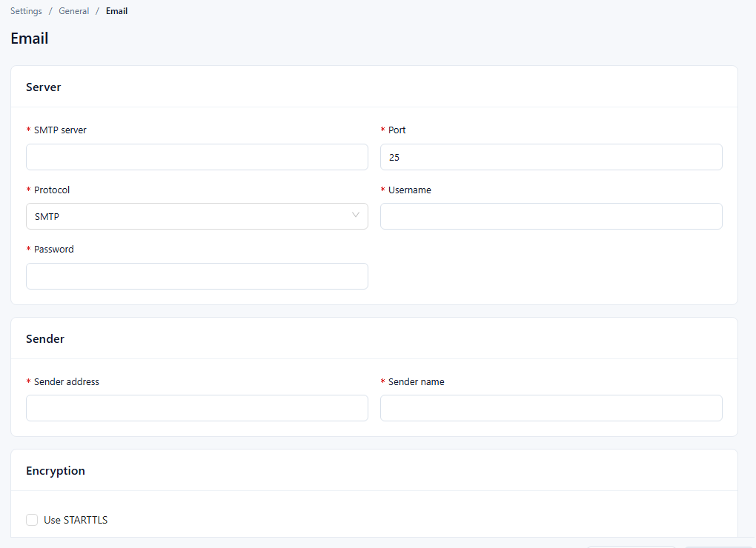Click the Use STARTTLS label text
Screen dimensions: 756x548
point(76,520)
